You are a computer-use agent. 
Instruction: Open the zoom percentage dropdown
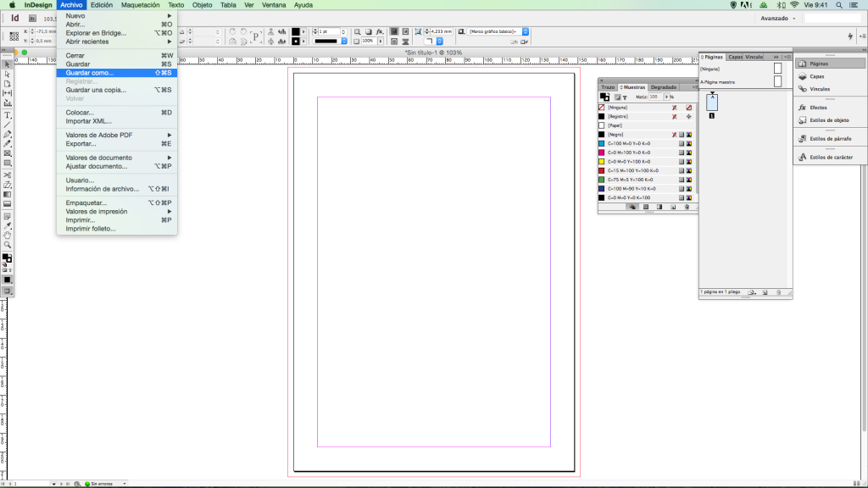[x=380, y=41]
